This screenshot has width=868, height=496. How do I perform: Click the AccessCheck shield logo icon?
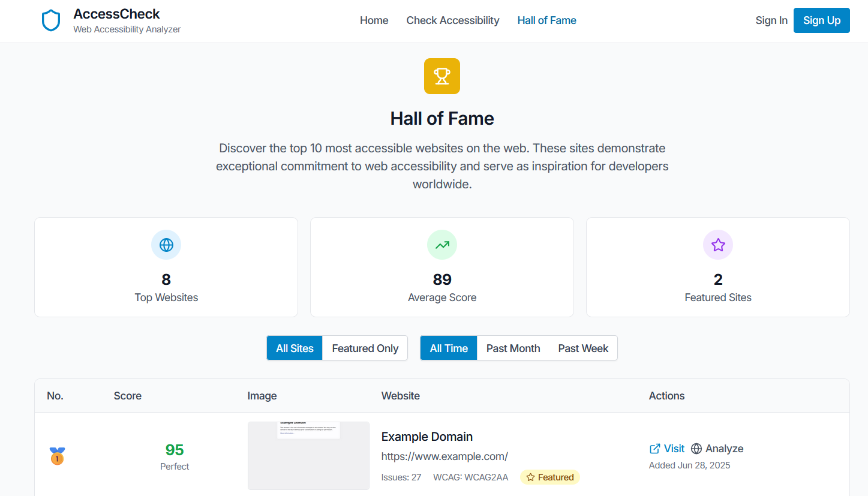tap(51, 20)
